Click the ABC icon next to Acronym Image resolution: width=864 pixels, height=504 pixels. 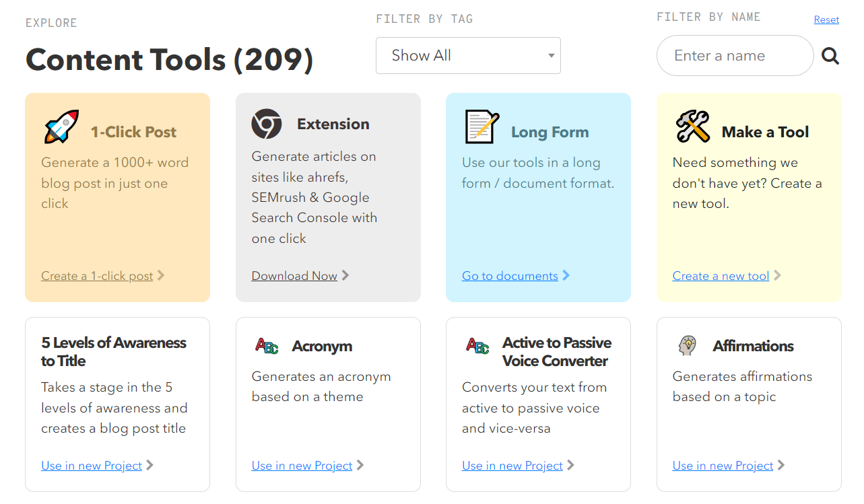point(267,346)
